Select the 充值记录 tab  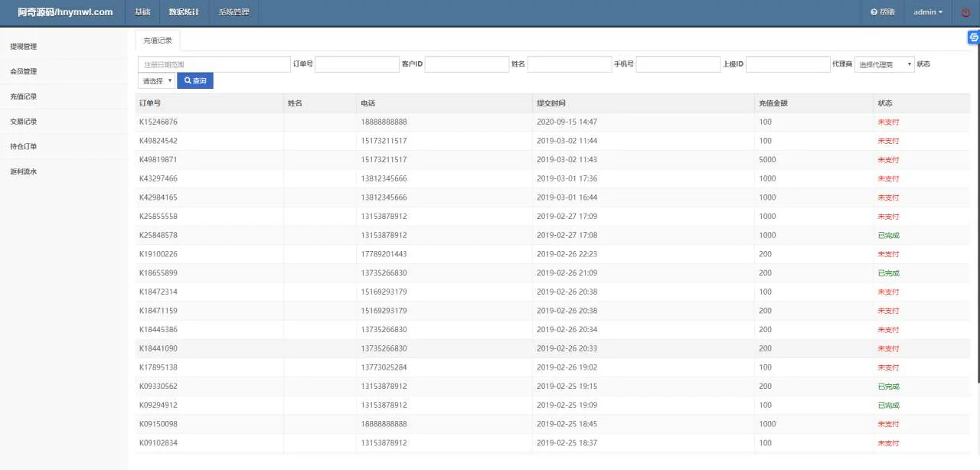158,40
